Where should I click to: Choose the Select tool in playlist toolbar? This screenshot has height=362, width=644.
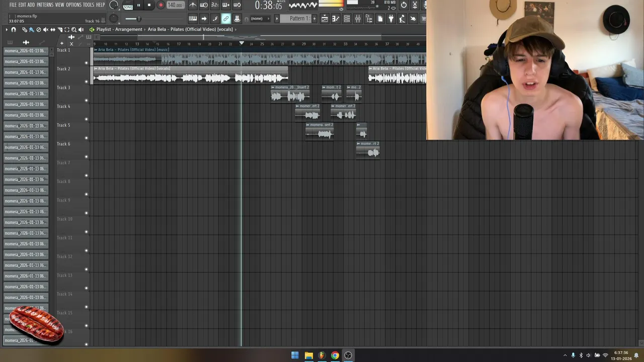67,30
